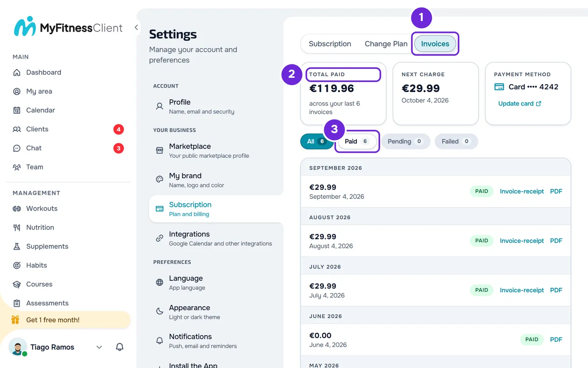Filter invoices by Pending
Screen dimensions: 588x368
406,142
